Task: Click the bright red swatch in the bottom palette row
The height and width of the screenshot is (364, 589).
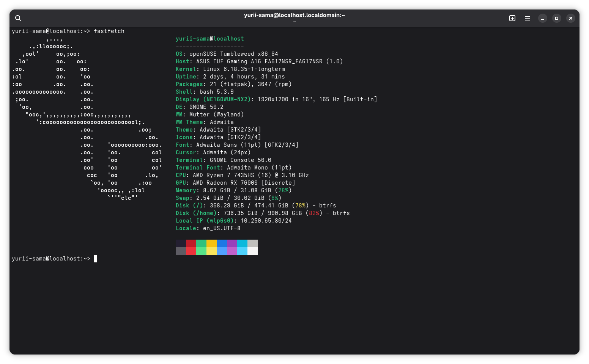Action: tap(191, 251)
